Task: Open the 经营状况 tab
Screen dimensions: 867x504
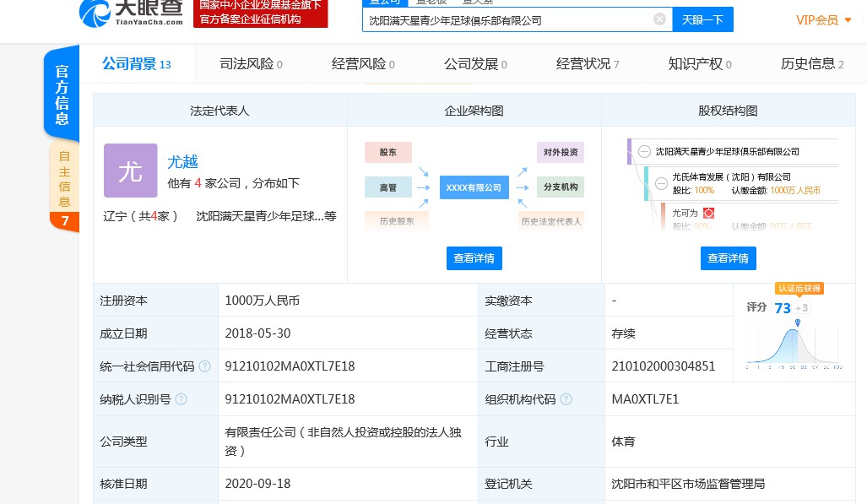Action: [588, 64]
